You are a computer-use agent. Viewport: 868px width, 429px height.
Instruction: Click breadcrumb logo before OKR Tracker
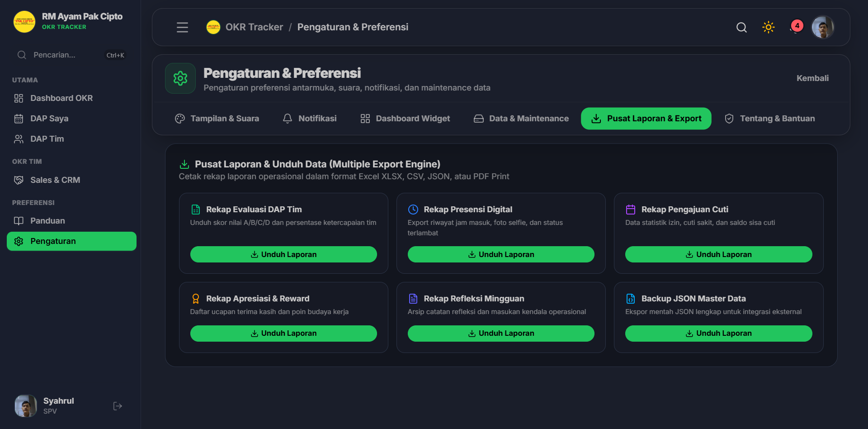point(213,27)
